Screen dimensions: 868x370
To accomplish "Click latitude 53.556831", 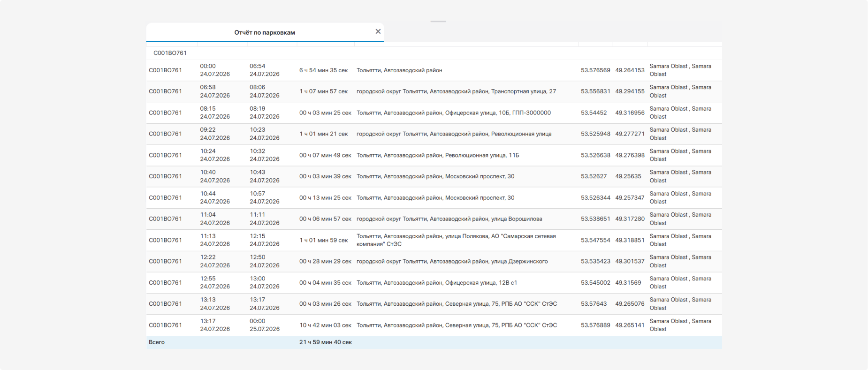I will pos(595,91).
